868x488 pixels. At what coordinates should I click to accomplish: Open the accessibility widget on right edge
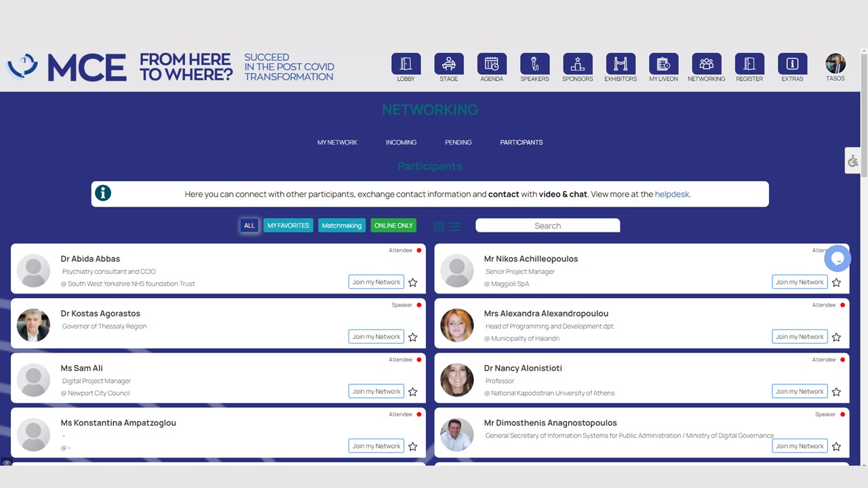pos(853,161)
